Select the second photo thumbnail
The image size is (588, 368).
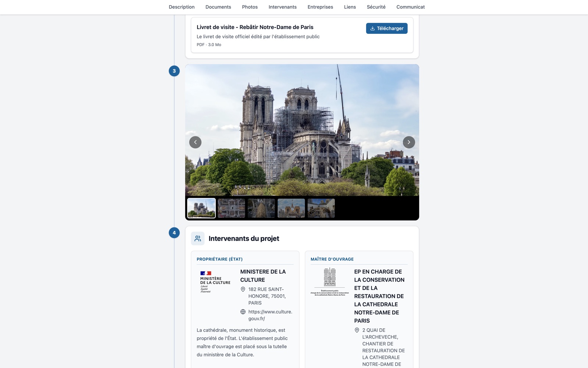pyautogui.click(x=231, y=208)
